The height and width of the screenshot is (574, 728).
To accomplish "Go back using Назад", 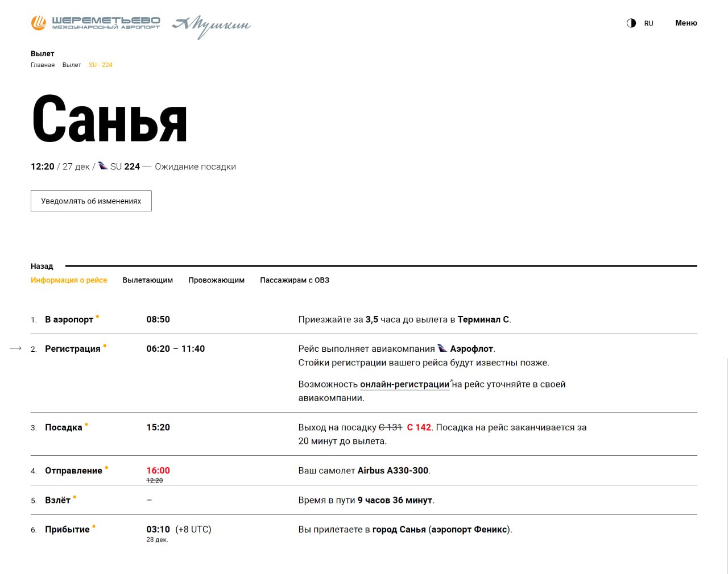I will (x=42, y=266).
